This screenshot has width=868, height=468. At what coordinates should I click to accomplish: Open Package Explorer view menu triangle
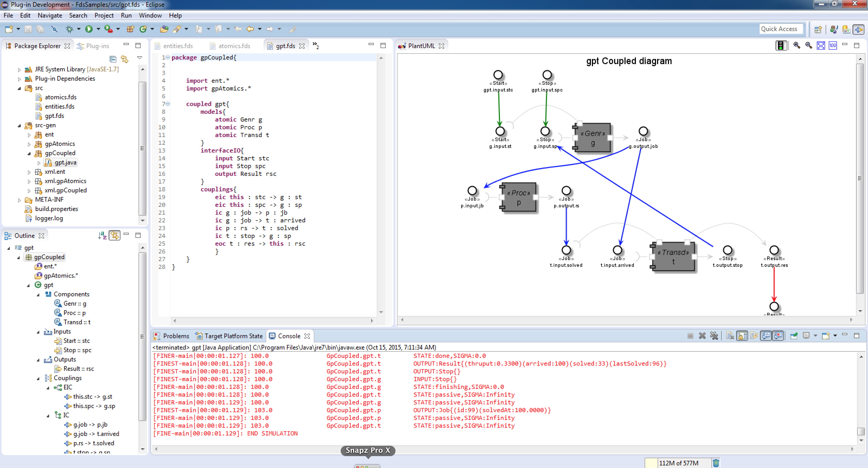[140, 58]
